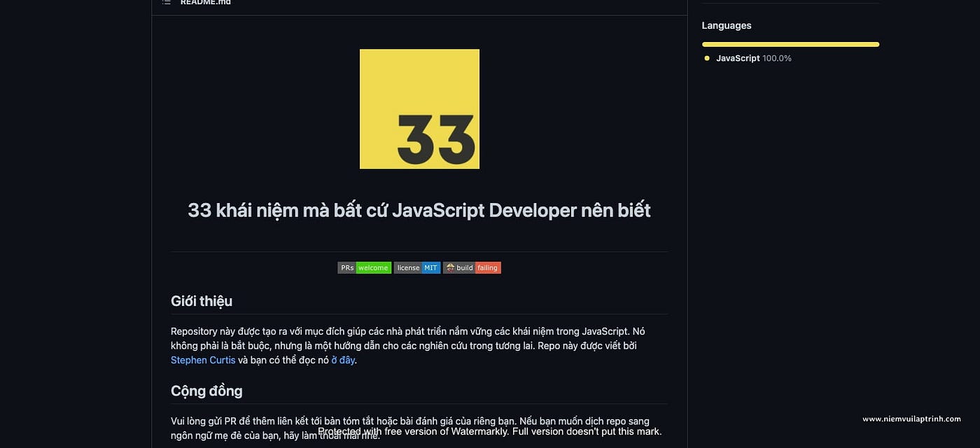
Task: Click the yellow language progress bar
Action: [790, 44]
